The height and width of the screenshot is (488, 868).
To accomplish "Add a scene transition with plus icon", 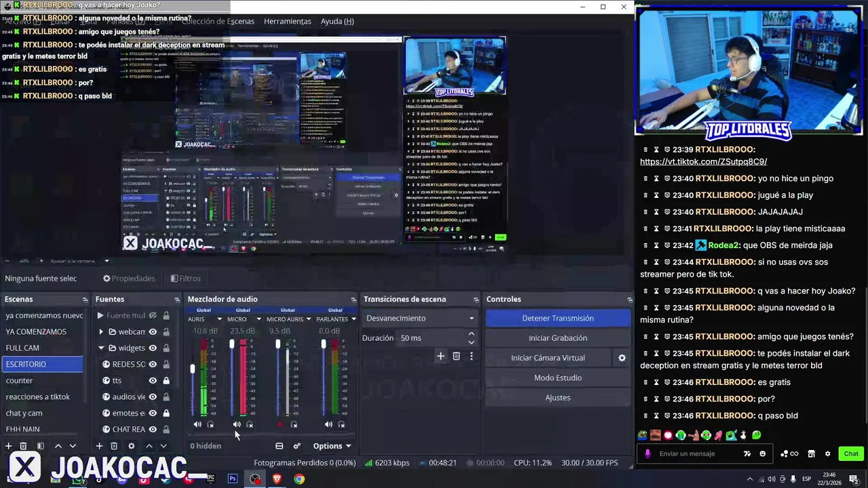I will [440, 356].
